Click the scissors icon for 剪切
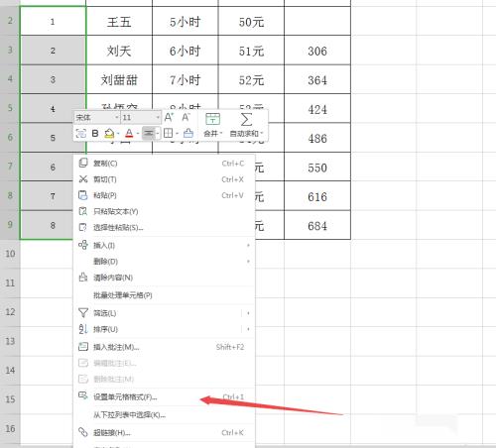 83,179
